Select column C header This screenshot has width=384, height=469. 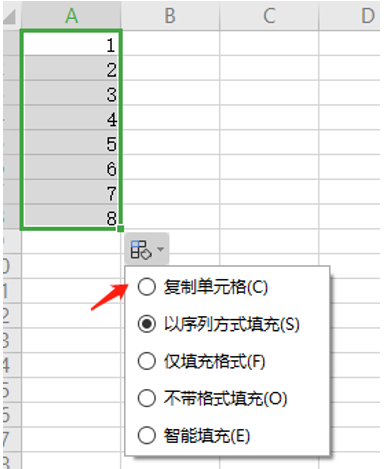(x=269, y=15)
